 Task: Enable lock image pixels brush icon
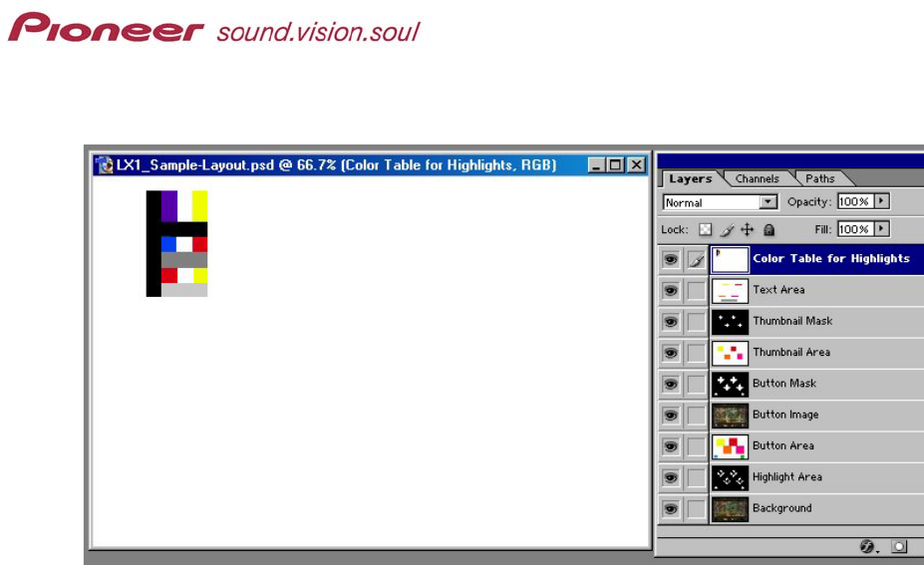(727, 230)
